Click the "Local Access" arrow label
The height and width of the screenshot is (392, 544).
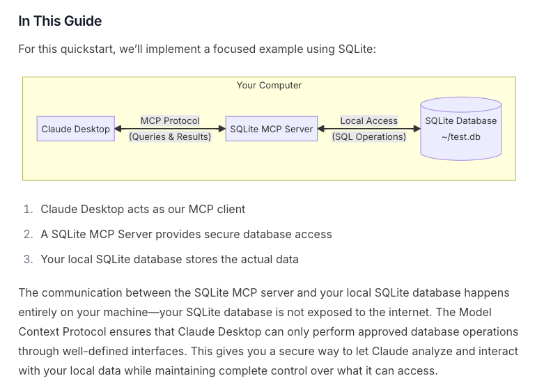(368, 120)
